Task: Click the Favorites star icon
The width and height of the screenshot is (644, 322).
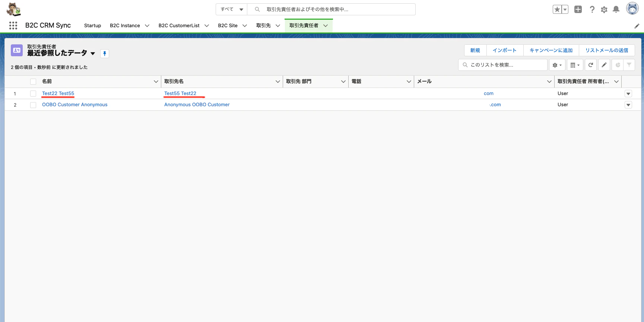Action: [x=557, y=10]
